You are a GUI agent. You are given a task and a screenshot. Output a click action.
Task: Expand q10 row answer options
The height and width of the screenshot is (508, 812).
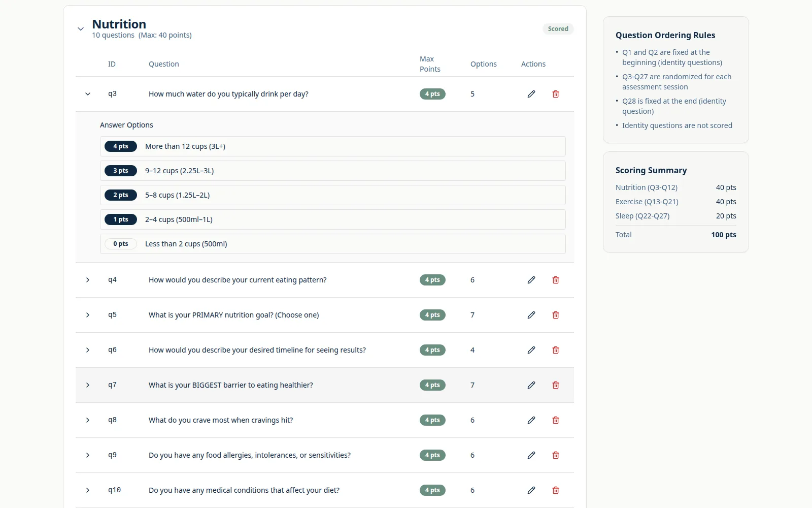pyautogui.click(x=88, y=490)
